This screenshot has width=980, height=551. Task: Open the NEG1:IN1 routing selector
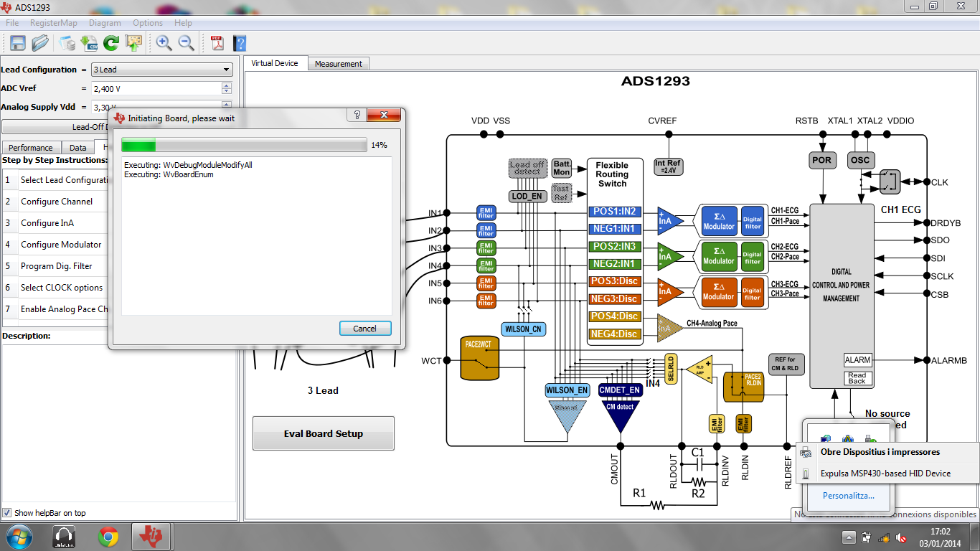[613, 229]
